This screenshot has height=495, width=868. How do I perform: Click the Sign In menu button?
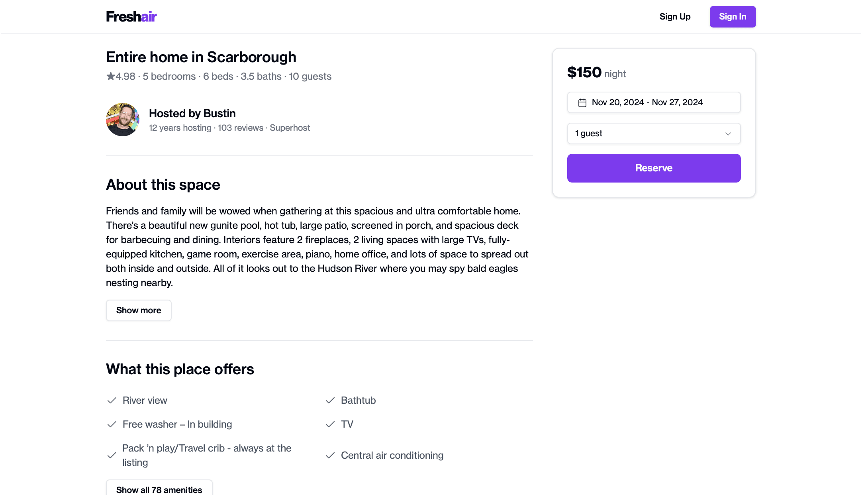coord(733,17)
